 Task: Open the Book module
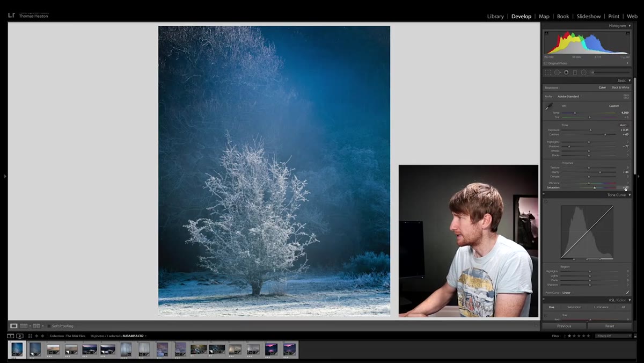click(563, 16)
